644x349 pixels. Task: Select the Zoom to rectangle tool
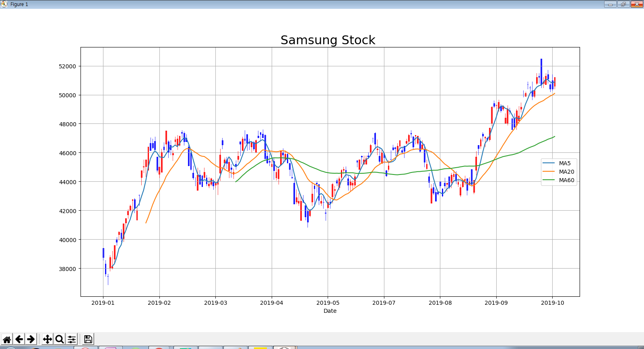60,339
